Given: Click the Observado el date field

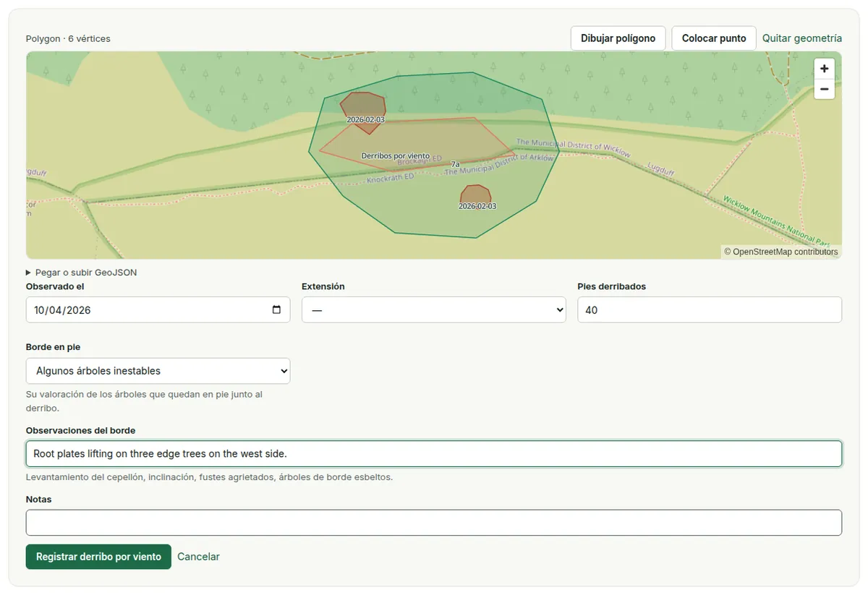Looking at the screenshot, I should (158, 309).
